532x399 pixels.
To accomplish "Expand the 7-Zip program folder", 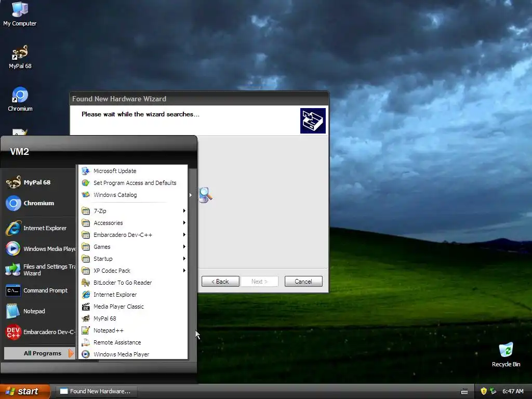I will coord(133,211).
